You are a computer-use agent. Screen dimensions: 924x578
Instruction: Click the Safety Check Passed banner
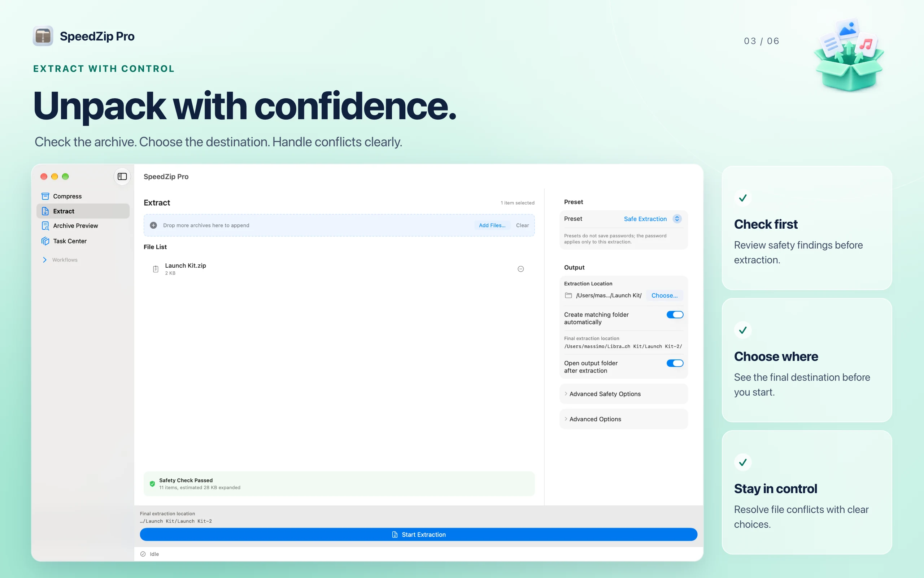[339, 484]
